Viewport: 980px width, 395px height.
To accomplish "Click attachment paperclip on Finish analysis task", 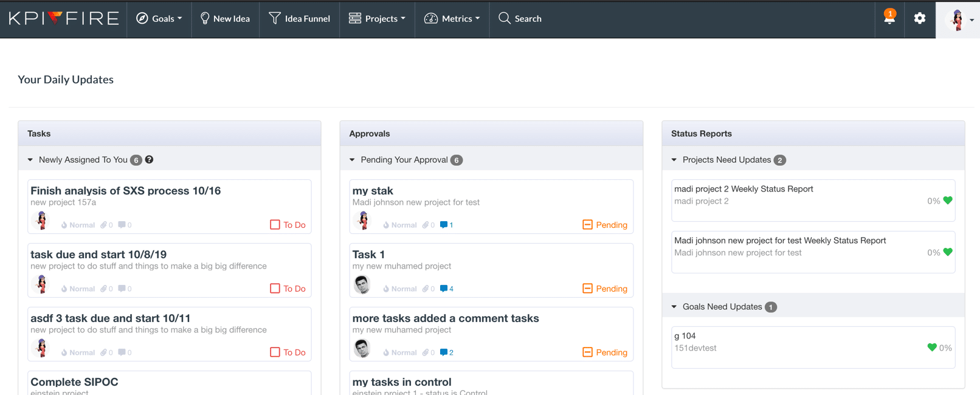I will [103, 225].
